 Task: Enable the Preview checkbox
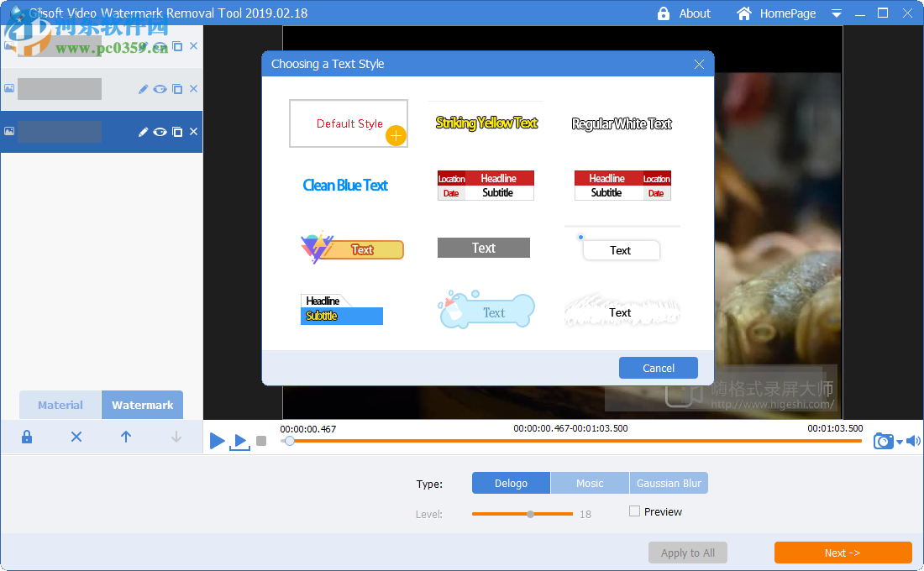tap(634, 511)
